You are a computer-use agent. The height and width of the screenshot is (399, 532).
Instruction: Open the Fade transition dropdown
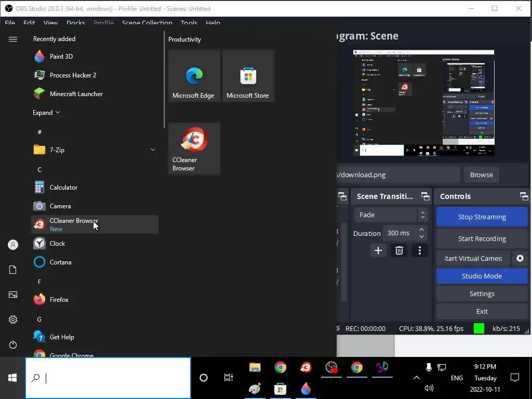tap(391, 215)
